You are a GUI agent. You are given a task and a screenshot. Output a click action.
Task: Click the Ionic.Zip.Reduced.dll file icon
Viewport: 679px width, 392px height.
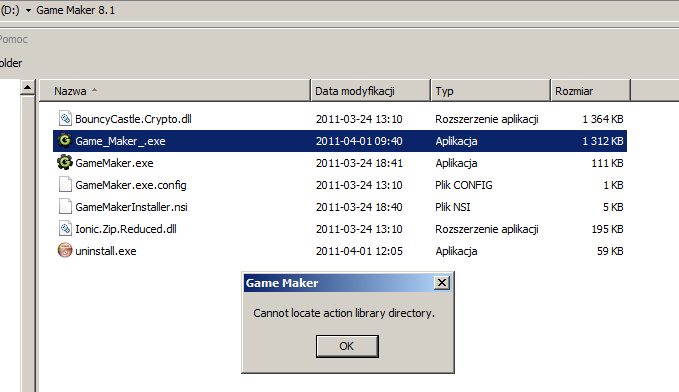[x=65, y=228]
